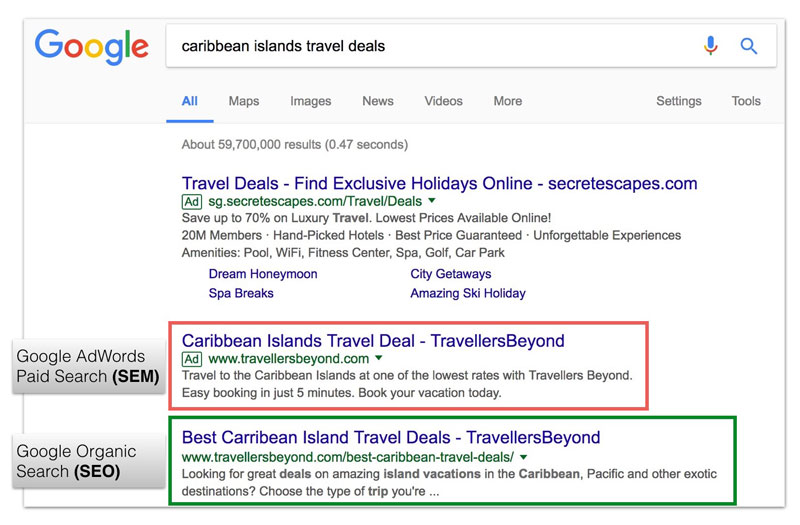Image resolution: width=800 pixels, height=525 pixels.
Task: Expand arrow after best-caribbean-travel-deals URL
Action: point(523,457)
